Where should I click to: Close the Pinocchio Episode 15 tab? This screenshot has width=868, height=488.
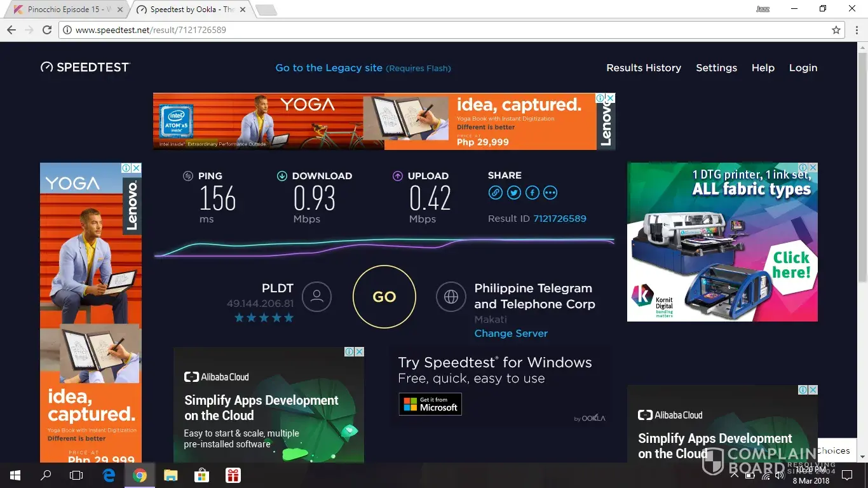coord(120,10)
